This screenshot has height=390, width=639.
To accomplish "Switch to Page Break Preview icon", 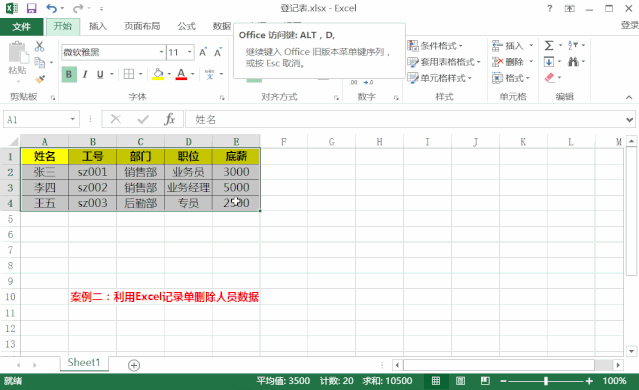I will pyautogui.click(x=485, y=381).
